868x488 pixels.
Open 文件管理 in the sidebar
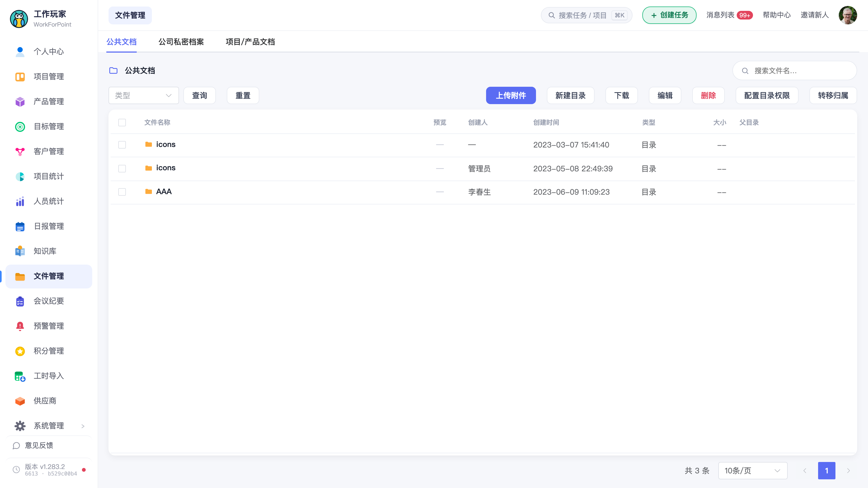(x=49, y=276)
